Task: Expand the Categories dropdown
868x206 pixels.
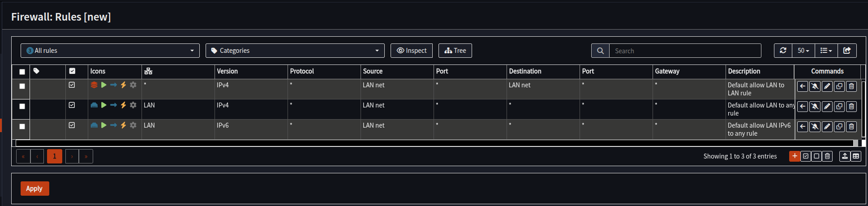Action: point(295,51)
